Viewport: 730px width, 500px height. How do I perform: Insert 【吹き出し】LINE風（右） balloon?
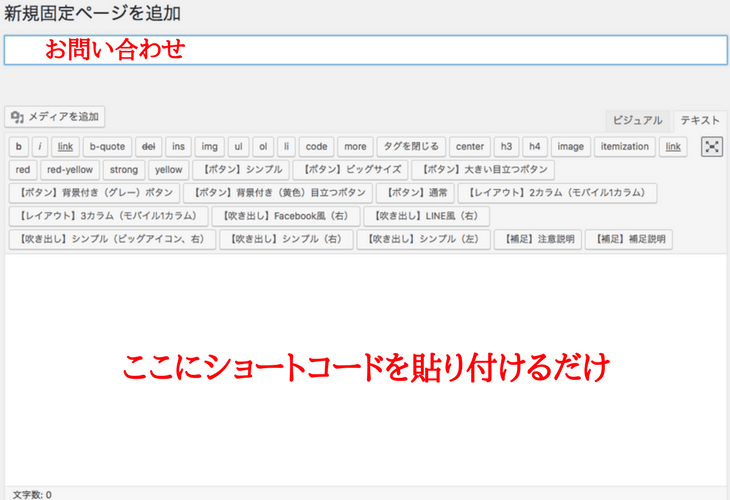(426, 216)
